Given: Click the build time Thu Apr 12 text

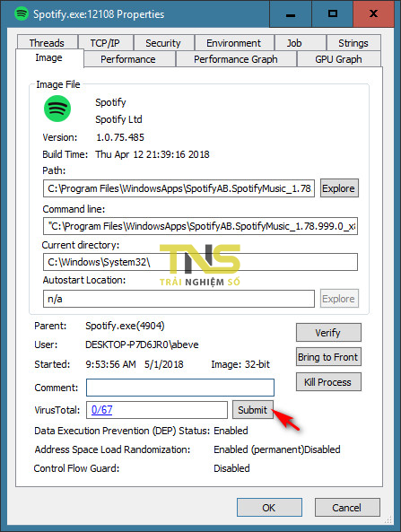Looking at the screenshot, I should pyautogui.click(x=153, y=154).
